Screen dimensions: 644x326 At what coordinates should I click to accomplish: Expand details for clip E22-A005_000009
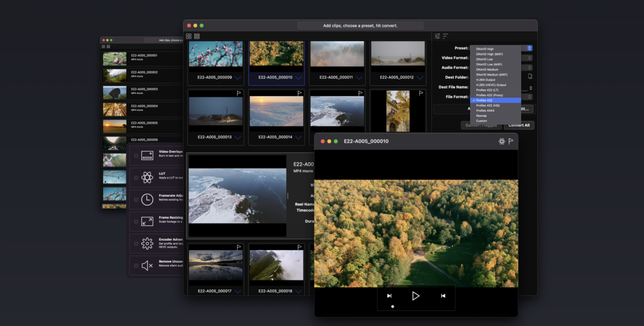[x=238, y=78]
